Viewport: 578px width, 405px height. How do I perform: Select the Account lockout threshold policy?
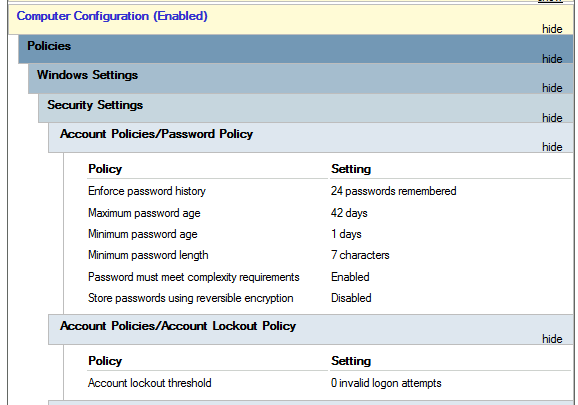pyautogui.click(x=150, y=383)
